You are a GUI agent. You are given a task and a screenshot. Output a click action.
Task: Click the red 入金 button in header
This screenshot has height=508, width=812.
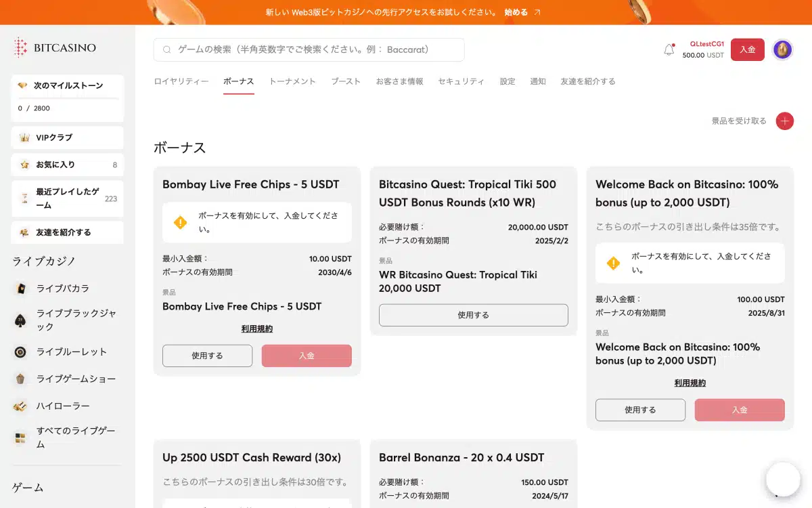748,49
